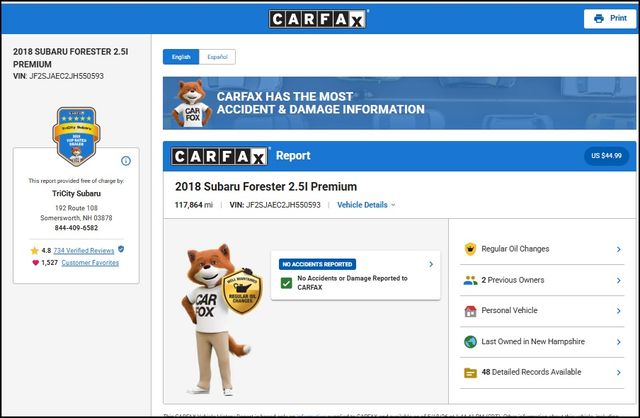The width and height of the screenshot is (640, 418).
Task: Open the 734 Verified Reviews link
Action: click(x=84, y=251)
